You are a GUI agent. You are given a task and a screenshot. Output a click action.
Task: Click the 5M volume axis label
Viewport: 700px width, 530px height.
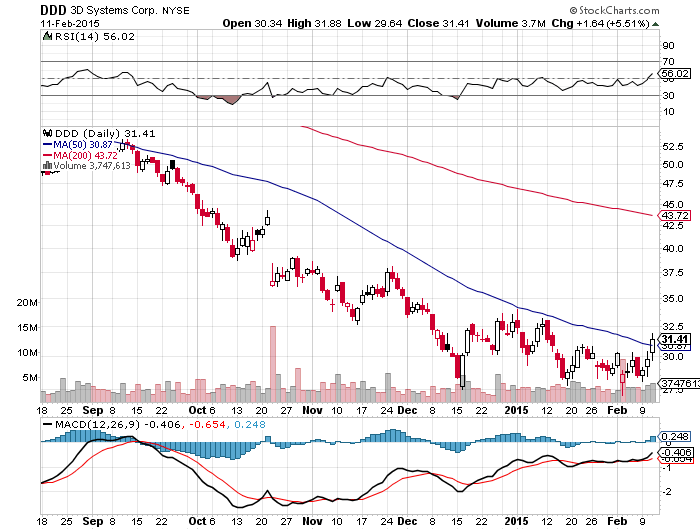coord(30,377)
